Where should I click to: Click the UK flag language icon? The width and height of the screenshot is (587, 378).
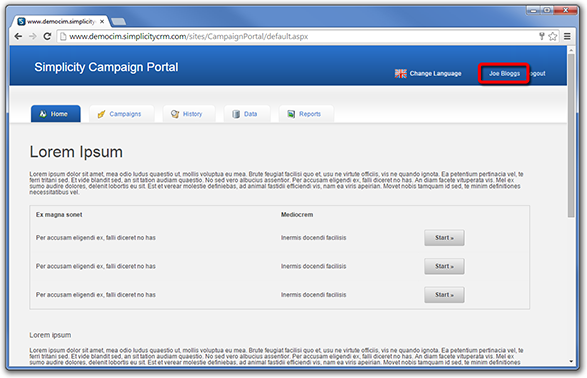[401, 73]
